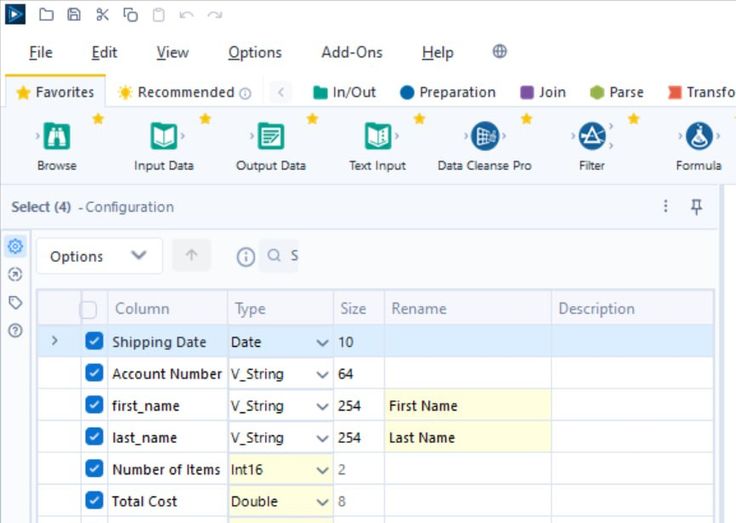Click the Alteryx Designer logo icon
The image size is (736, 523).
point(15,14)
